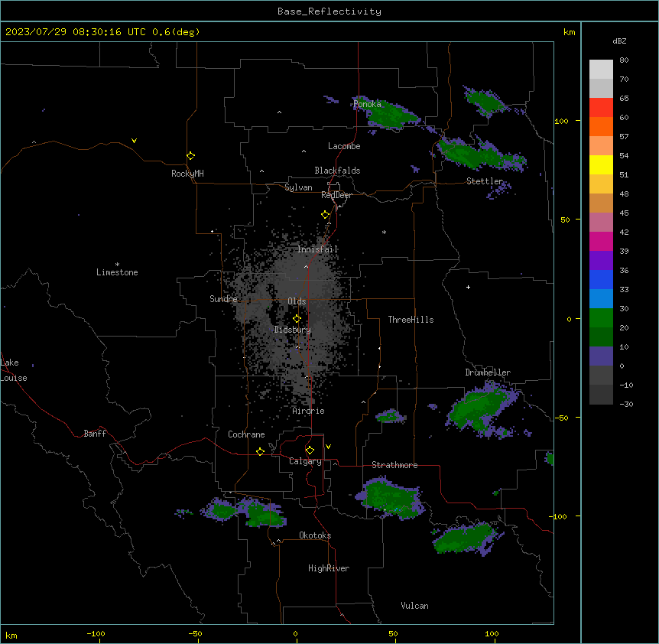
Task: Click the Olds city label
Action: coord(297,301)
